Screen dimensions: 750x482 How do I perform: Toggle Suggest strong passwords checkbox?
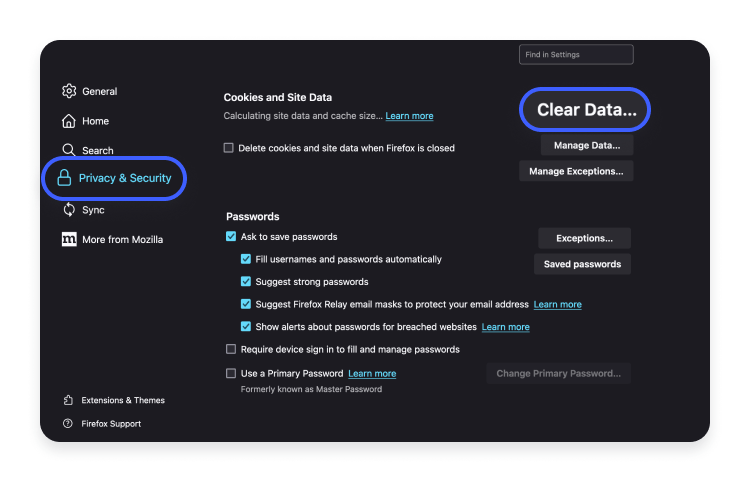246,282
